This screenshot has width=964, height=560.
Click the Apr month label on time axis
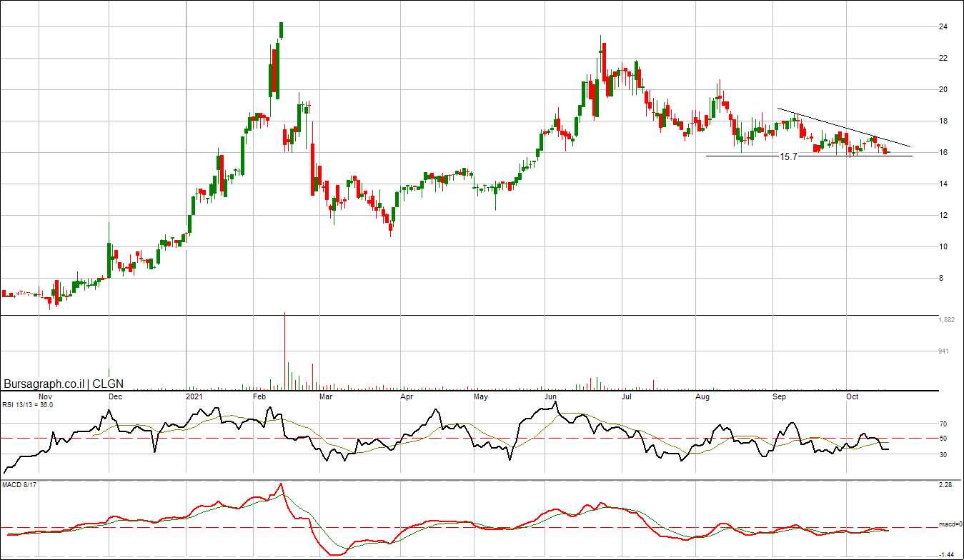point(407,396)
